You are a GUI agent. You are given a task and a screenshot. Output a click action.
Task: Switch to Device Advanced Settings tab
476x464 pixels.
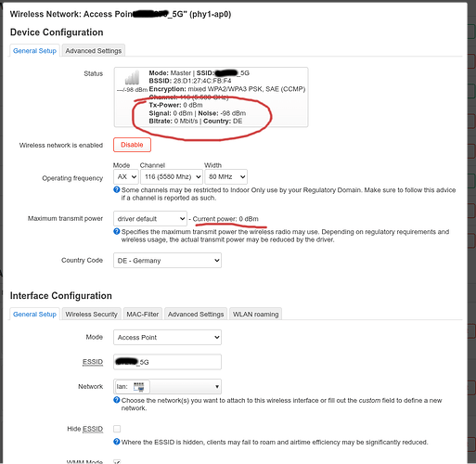pyautogui.click(x=94, y=51)
